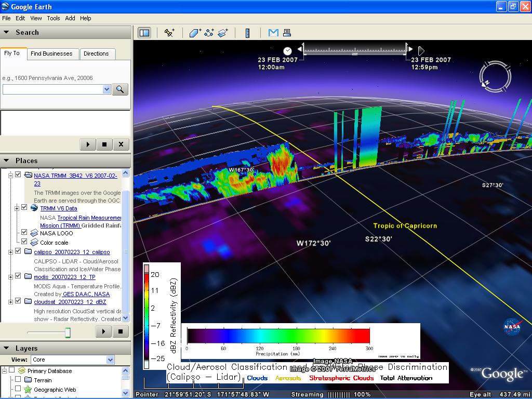532x399 pixels.
Task: Open the Add menu
Action: (x=70, y=18)
